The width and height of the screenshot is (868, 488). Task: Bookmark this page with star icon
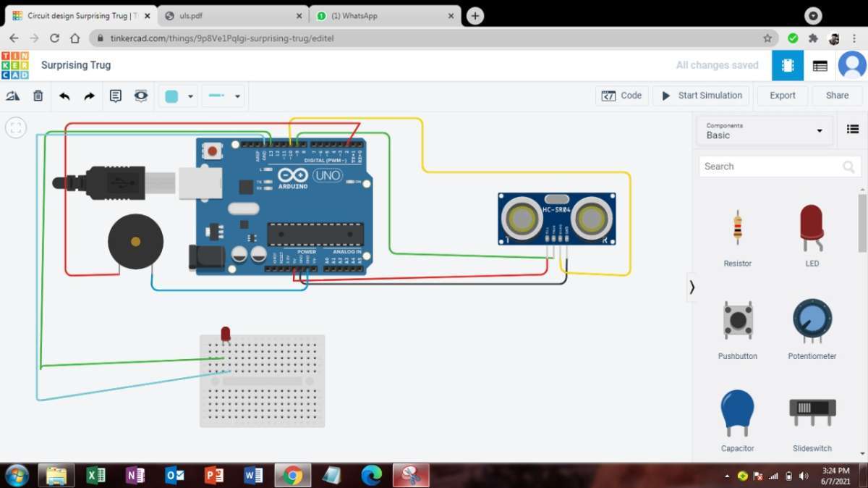(x=767, y=38)
